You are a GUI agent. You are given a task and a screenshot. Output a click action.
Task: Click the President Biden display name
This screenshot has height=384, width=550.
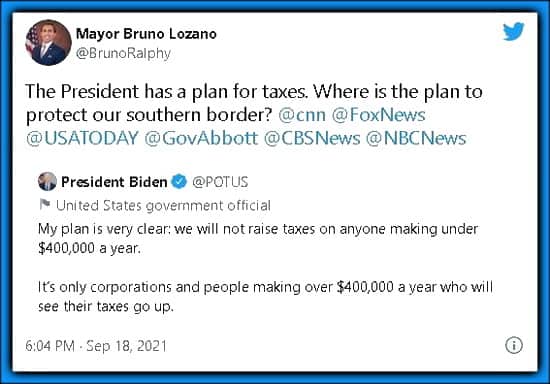pyautogui.click(x=114, y=182)
